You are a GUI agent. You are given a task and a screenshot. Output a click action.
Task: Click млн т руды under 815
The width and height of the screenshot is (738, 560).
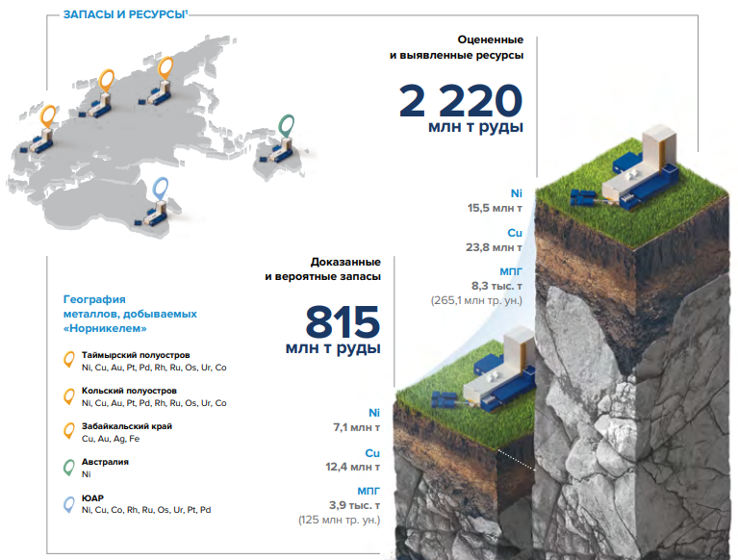pos(333,348)
